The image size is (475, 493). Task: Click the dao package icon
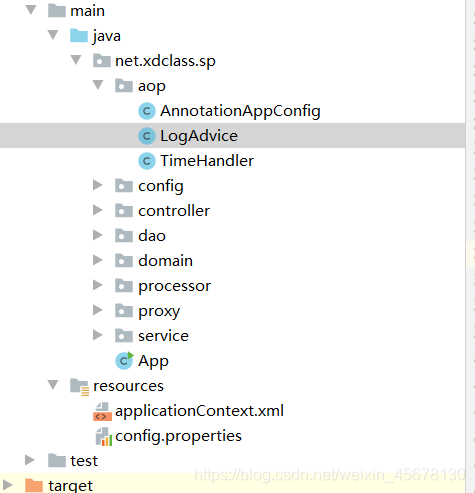tap(124, 236)
